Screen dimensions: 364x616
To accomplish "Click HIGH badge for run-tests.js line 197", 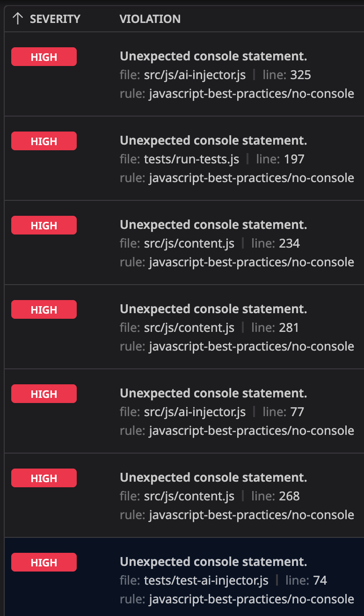I will click(x=44, y=141).
